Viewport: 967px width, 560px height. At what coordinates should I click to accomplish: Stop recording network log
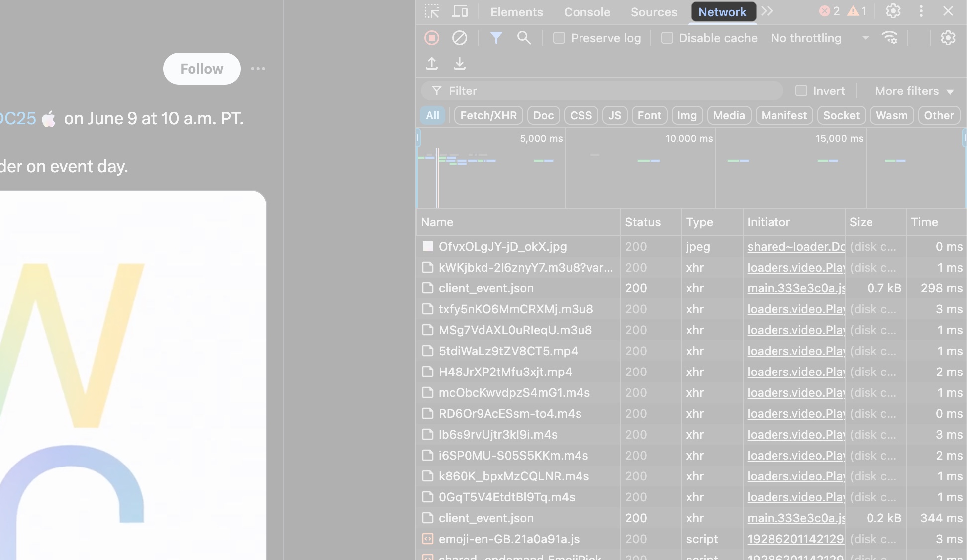432,38
